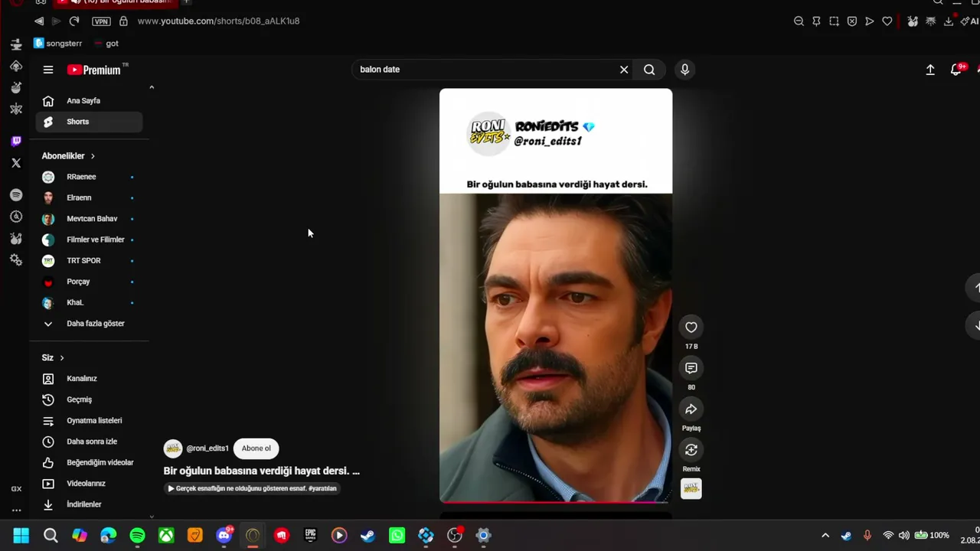Screen dimensions: 980x551
Task: Open Spotify panel in the browser sidebar
Action: (16, 195)
